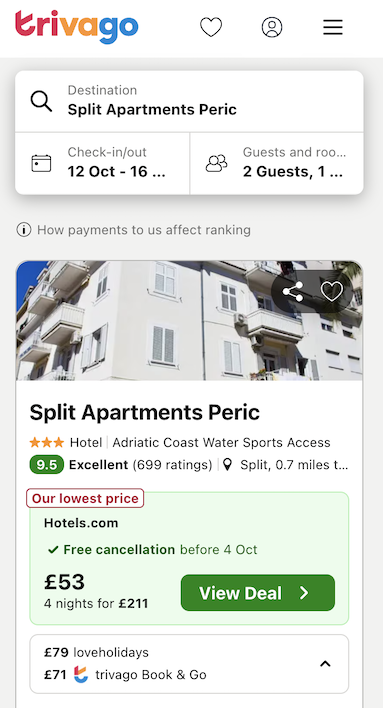The height and width of the screenshot is (708, 383).
Task: Open the hotel building photo
Action: click(x=189, y=321)
